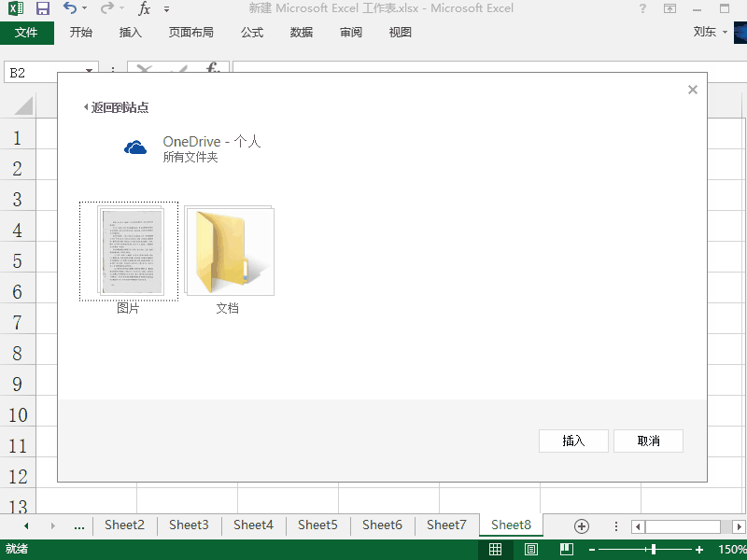747x560 pixels.
Task: Select the active Sheet8 tab
Action: tap(511, 525)
